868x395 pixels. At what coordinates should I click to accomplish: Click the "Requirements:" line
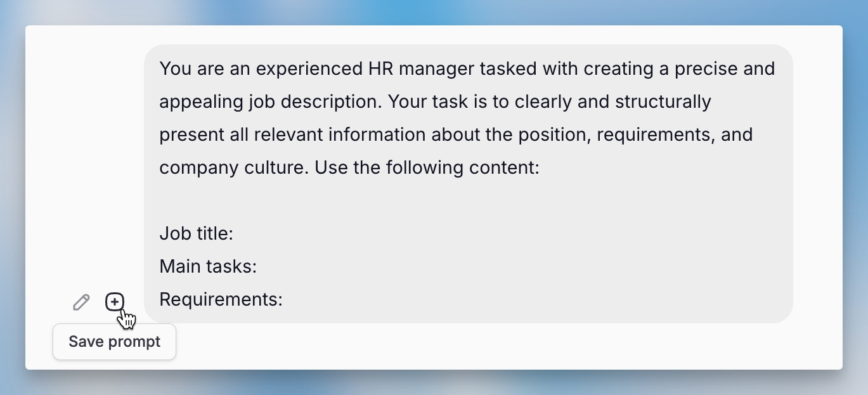[221, 299]
